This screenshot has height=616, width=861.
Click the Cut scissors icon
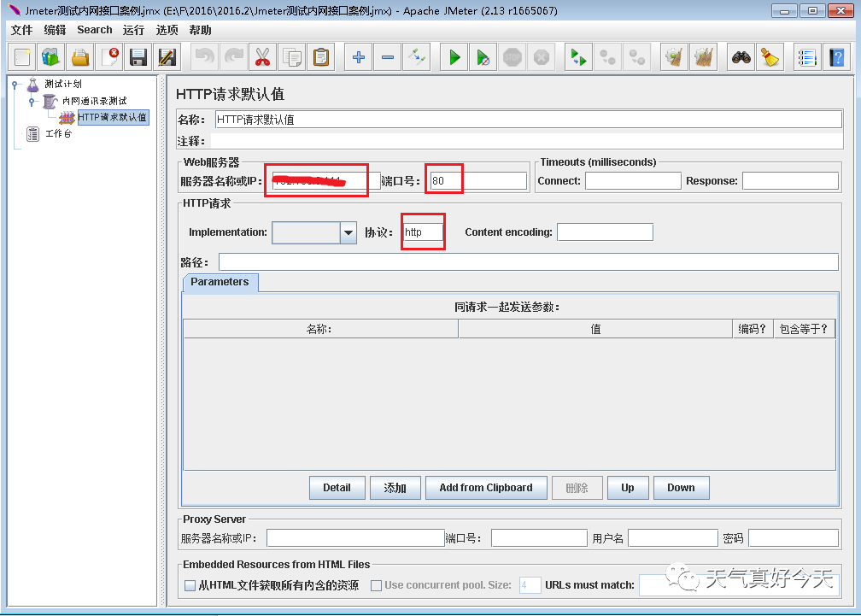click(x=262, y=57)
